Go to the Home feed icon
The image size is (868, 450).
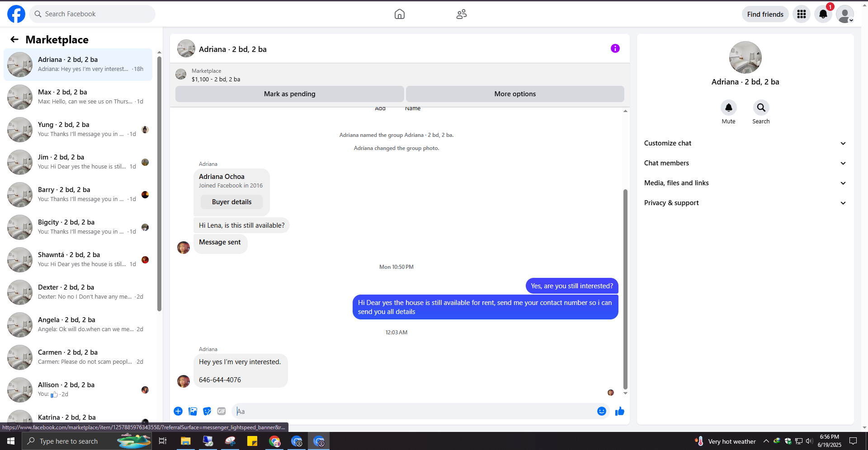tap(400, 14)
